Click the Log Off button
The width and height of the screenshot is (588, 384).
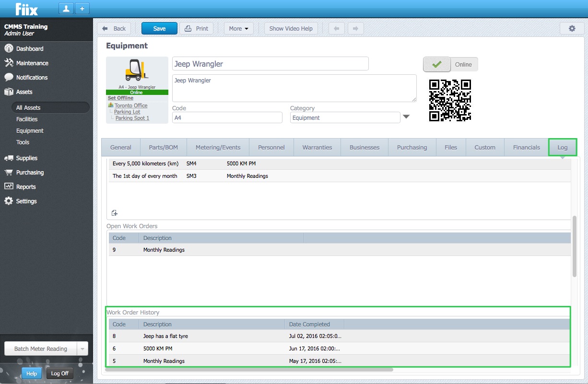click(60, 373)
